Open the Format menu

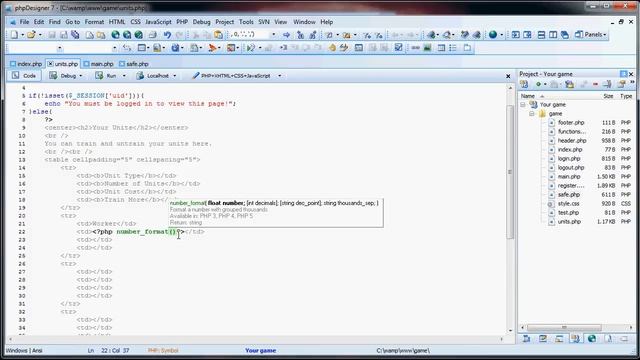pos(94,22)
